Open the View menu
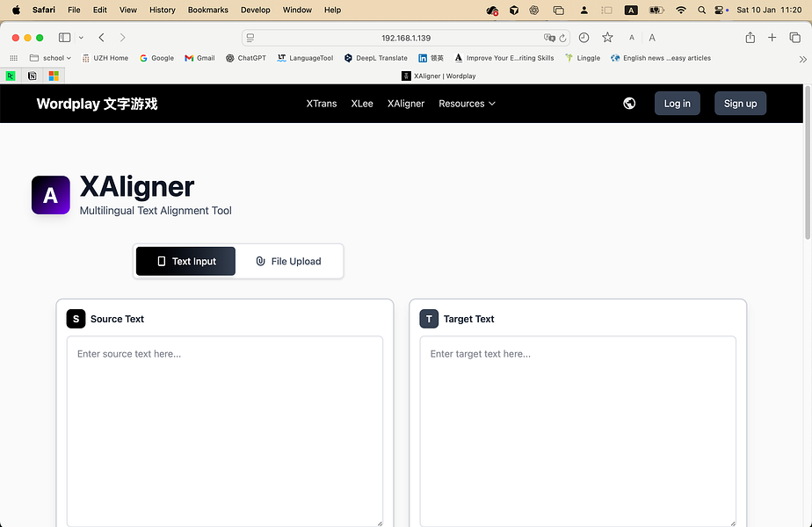 click(x=128, y=10)
